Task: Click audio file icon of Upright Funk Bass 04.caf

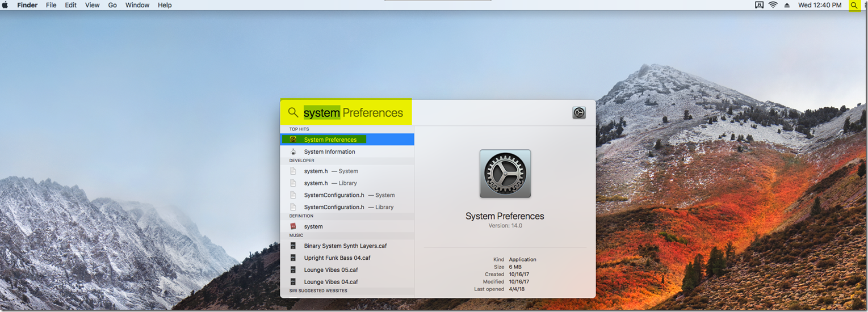Action: [293, 258]
